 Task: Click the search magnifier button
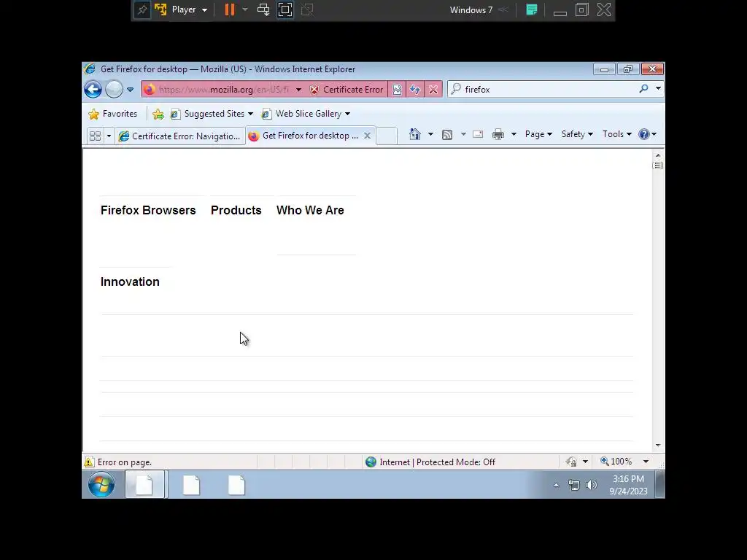point(643,88)
